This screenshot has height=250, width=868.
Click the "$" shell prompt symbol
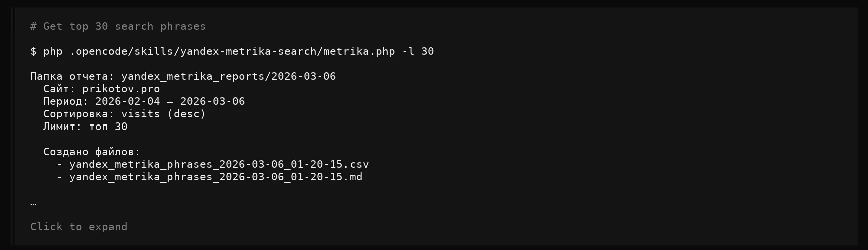coord(33,51)
